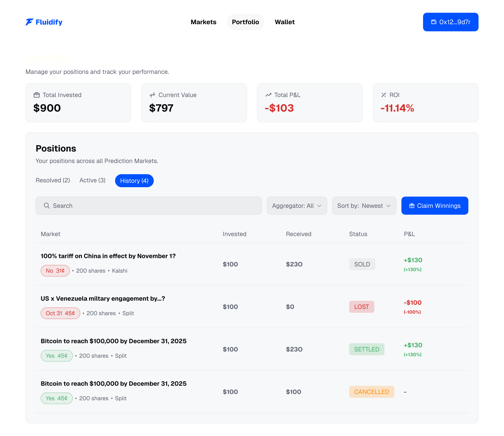504x436 pixels.
Task: Click the search magnifier icon
Action: [x=47, y=206]
